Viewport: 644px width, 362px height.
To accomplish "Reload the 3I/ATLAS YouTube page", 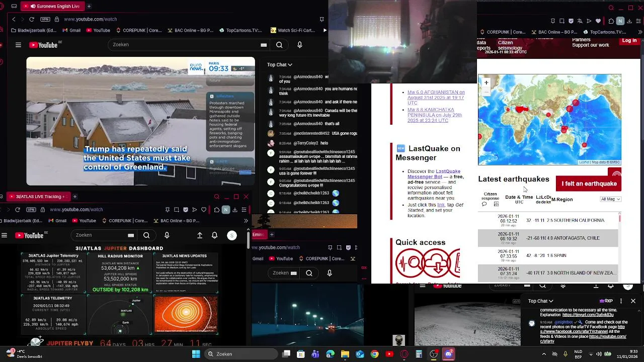I will pos(18,209).
